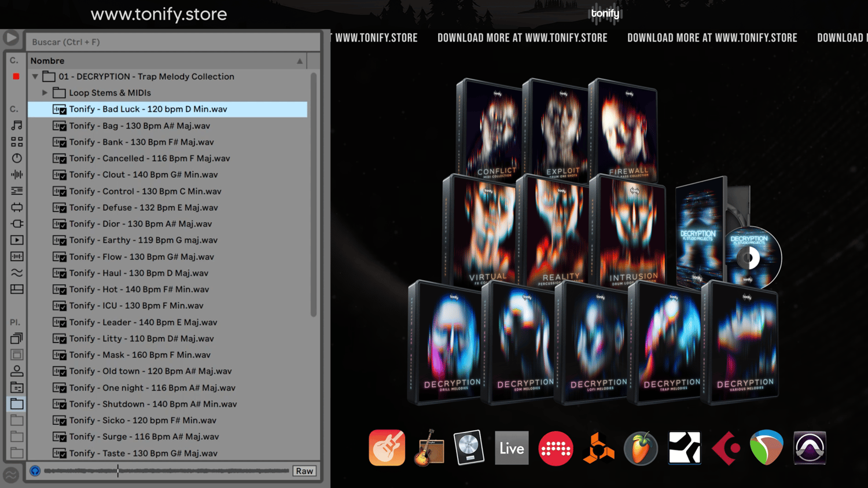The height and width of the screenshot is (488, 868).
Task: Select the red collection color square
Action: [x=16, y=76]
